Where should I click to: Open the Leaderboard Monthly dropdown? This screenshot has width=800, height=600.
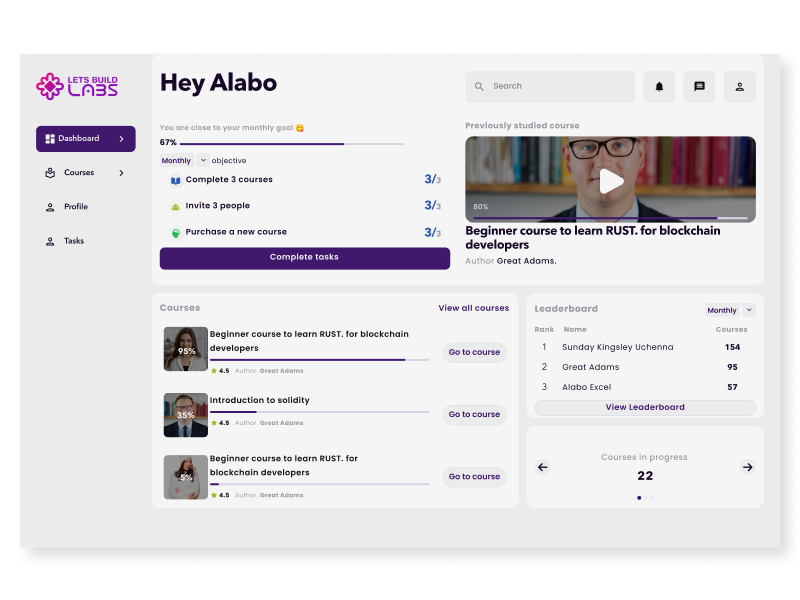point(729,309)
